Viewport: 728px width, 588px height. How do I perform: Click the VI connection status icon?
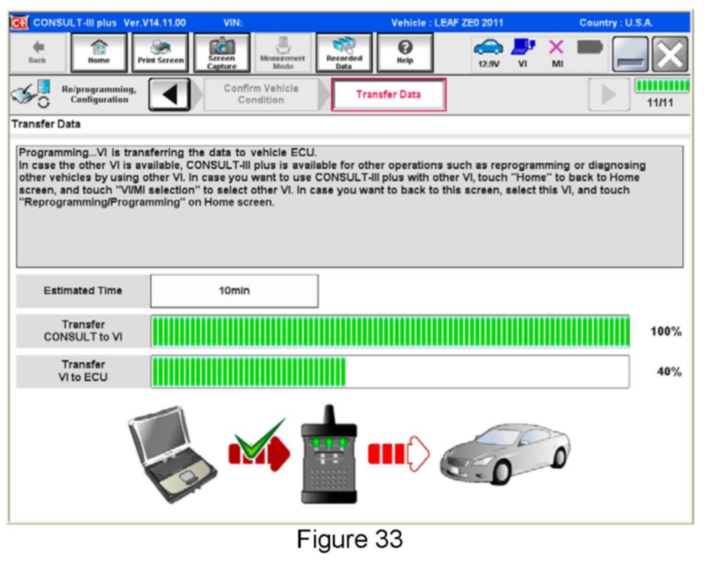(x=523, y=52)
